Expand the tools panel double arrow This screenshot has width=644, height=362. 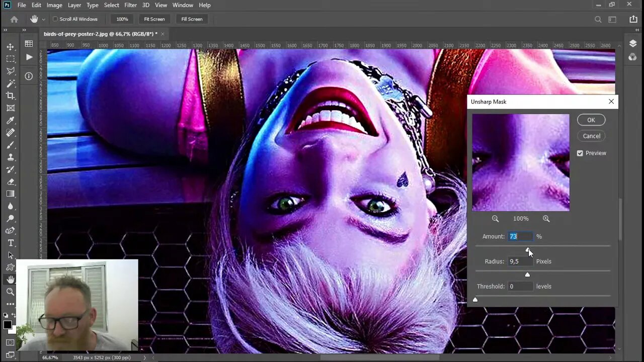pyautogui.click(x=6, y=30)
